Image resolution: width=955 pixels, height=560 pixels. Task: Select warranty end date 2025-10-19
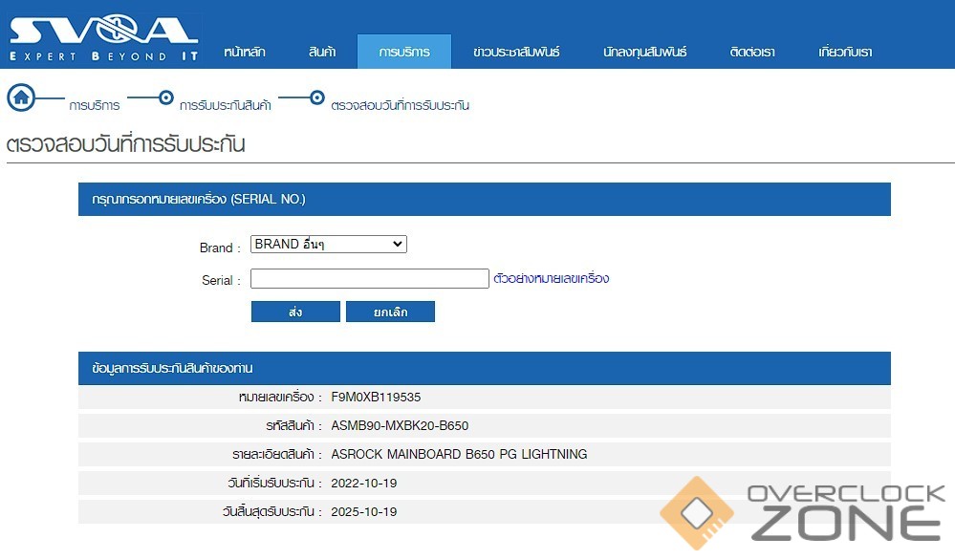coord(363,511)
